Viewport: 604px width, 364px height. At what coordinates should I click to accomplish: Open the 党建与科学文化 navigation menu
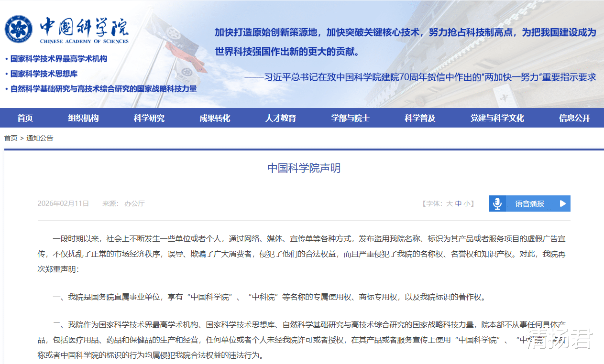(497, 118)
